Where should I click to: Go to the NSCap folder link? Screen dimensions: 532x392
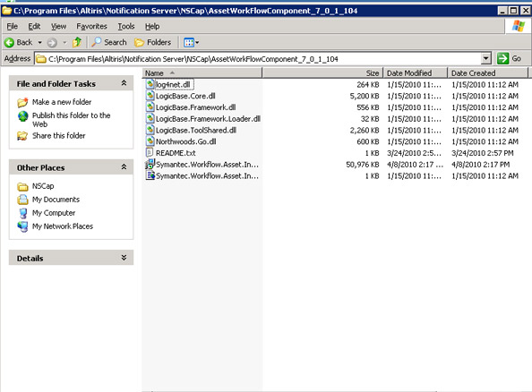click(43, 186)
